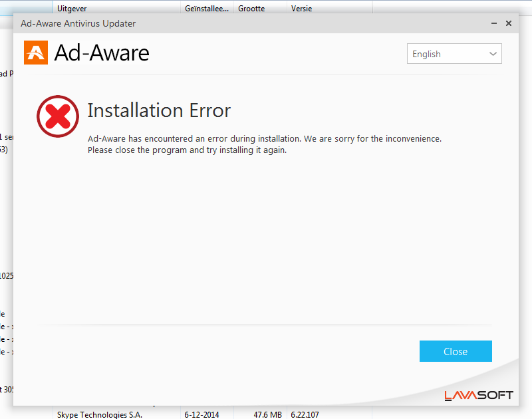This screenshot has width=532, height=419.
Task: Click the 47.6 MB size cell
Action: [268, 414]
